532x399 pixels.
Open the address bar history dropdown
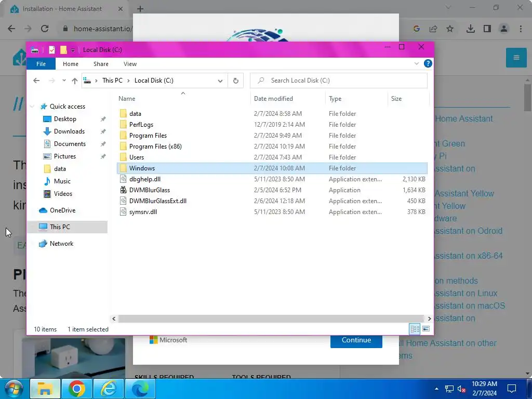(x=220, y=81)
